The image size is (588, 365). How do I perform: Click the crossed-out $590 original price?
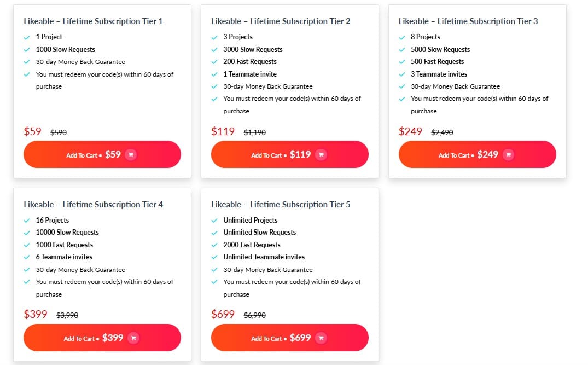(58, 132)
